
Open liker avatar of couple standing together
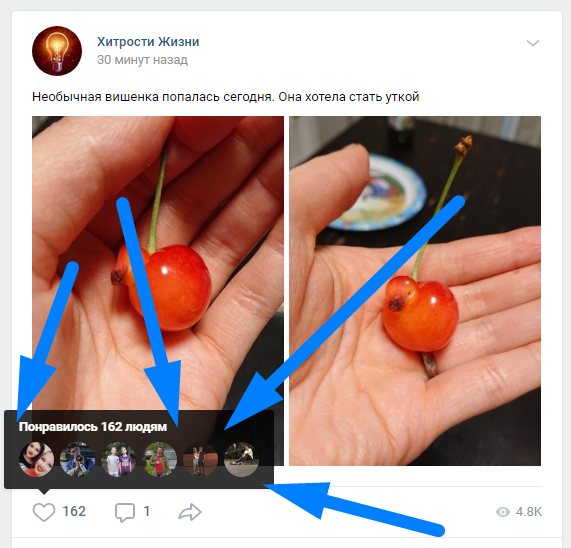[x=201, y=459]
